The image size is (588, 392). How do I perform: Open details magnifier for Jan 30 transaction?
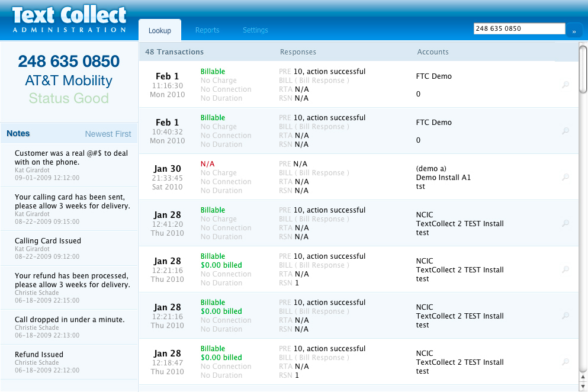(565, 177)
